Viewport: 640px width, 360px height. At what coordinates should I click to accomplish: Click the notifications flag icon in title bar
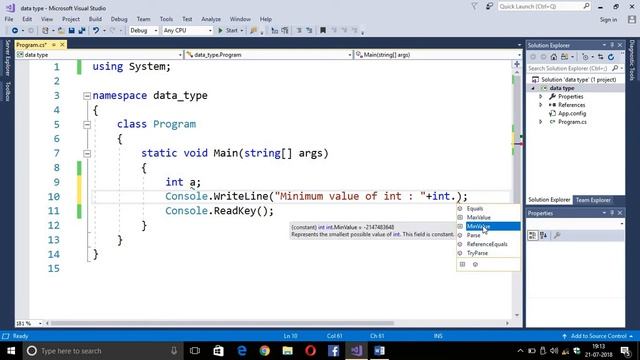coord(474,7)
